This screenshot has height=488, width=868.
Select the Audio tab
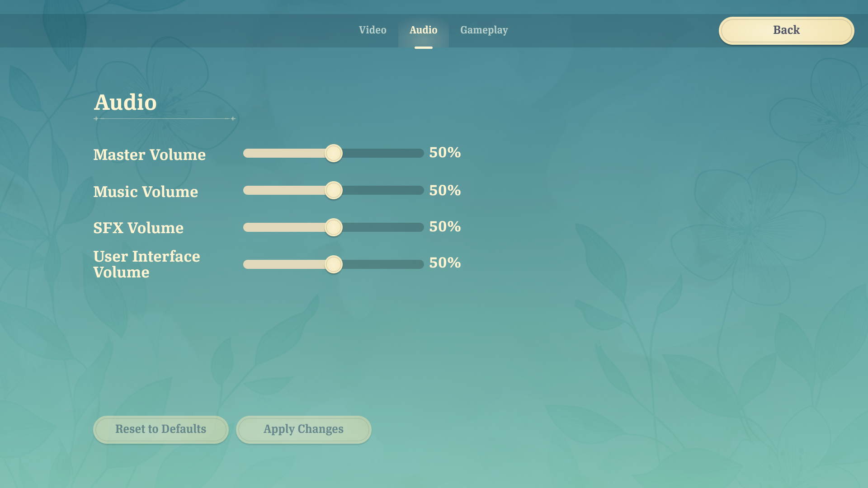click(423, 30)
